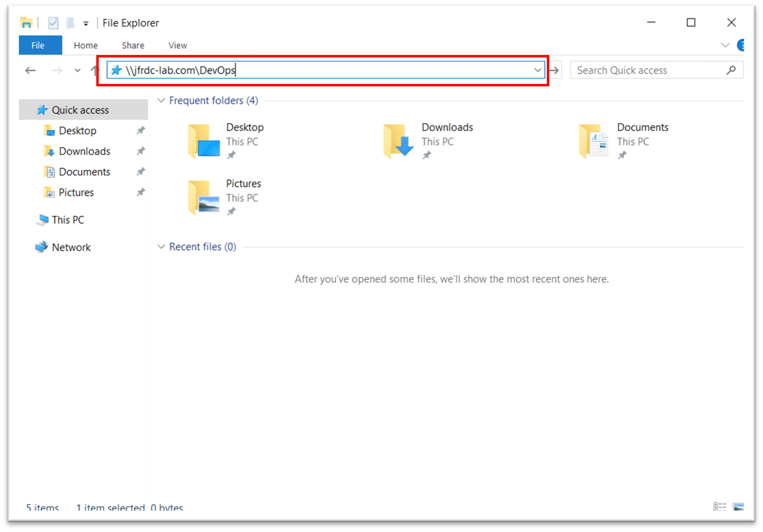Image resolution: width=763 pixels, height=532 pixels.
Task: Select Network in navigation pane
Action: [71, 247]
